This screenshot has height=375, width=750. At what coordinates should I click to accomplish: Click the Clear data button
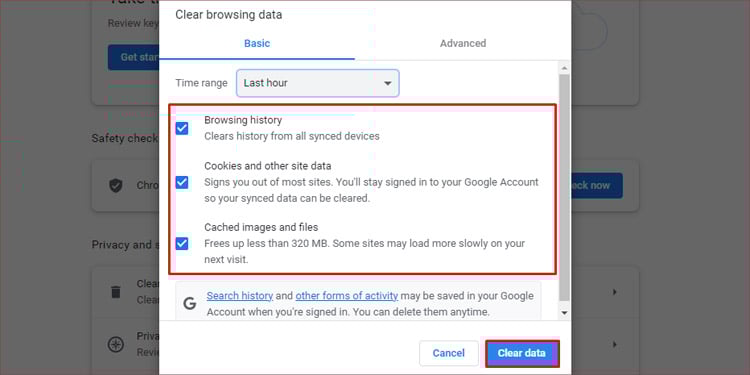coord(522,353)
